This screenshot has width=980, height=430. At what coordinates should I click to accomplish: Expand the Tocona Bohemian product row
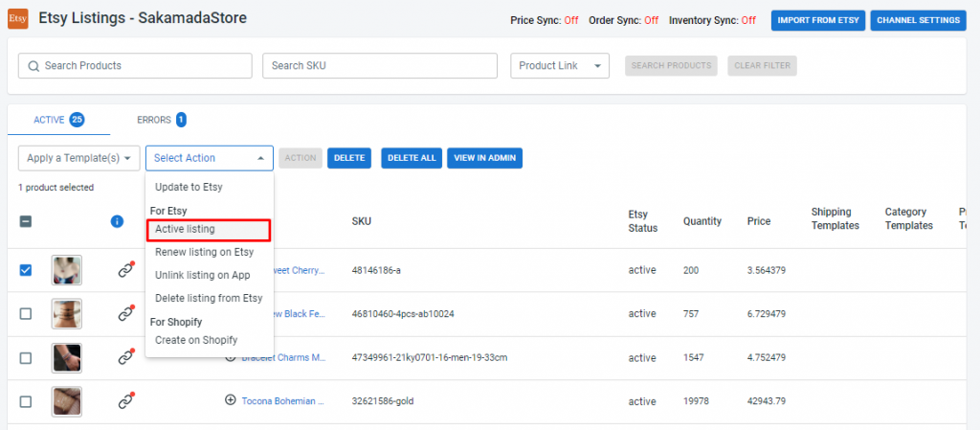point(230,400)
